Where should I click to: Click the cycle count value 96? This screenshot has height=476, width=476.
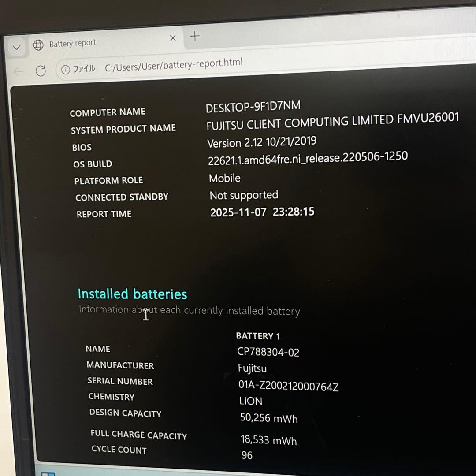point(247,455)
